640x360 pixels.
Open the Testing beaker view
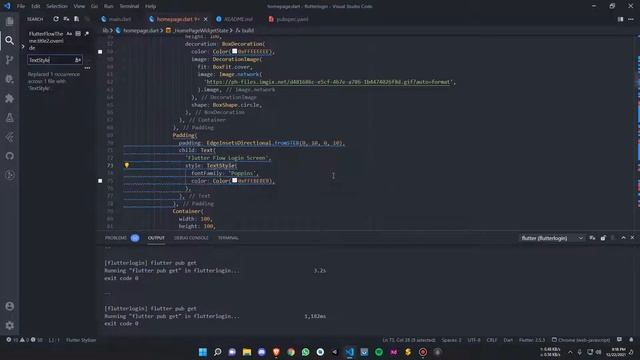pos(9,118)
